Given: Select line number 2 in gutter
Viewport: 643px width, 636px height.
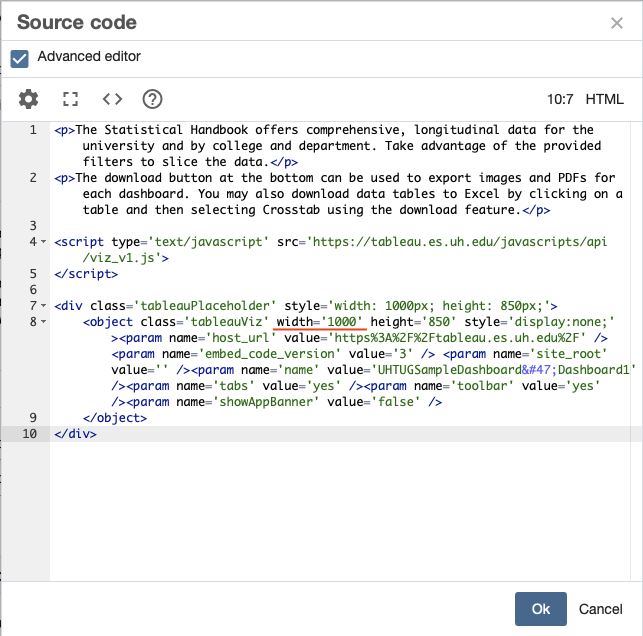Looking at the screenshot, I should coord(33,178).
